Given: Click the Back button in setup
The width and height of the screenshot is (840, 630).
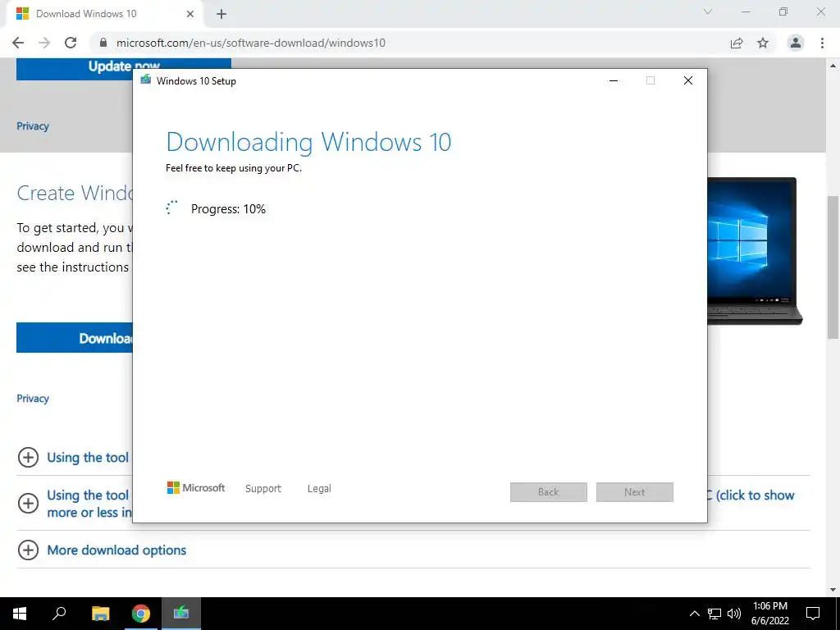Looking at the screenshot, I should [x=549, y=492].
